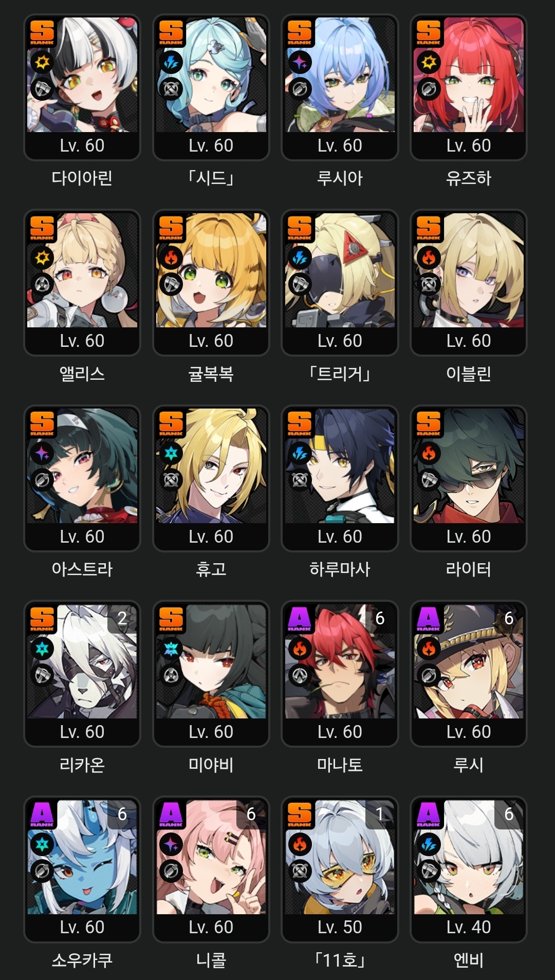Select the 「시드」 character card
Image resolution: width=555 pixels, height=980 pixels.
click(211, 87)
